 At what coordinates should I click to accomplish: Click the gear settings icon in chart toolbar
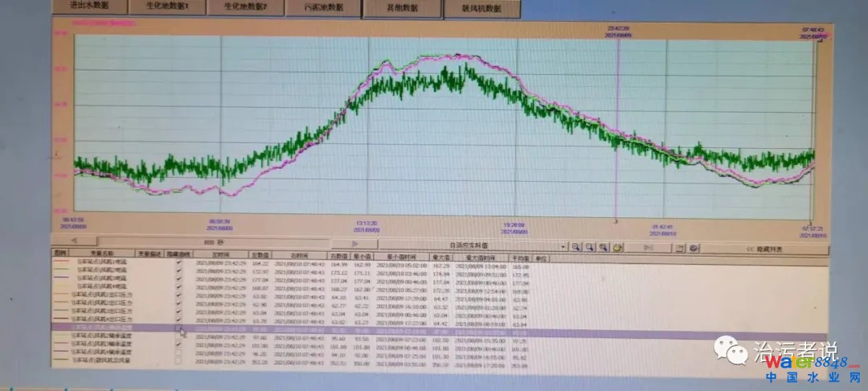(694, 249)
